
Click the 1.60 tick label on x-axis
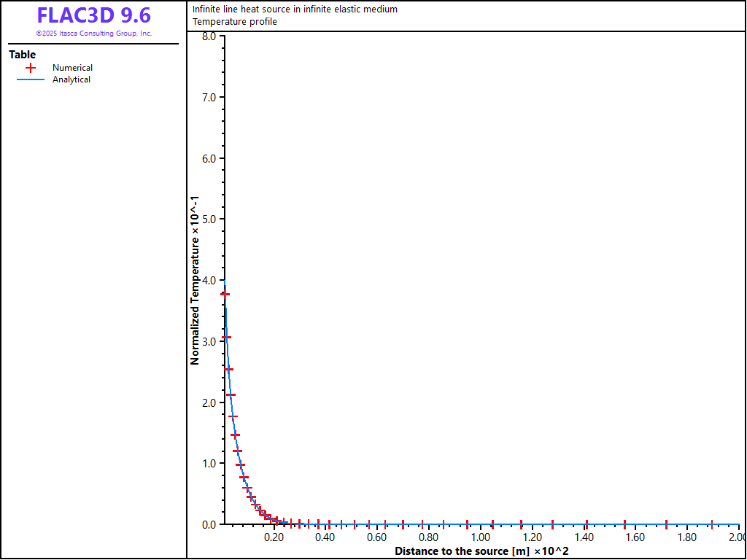point(635,538)
